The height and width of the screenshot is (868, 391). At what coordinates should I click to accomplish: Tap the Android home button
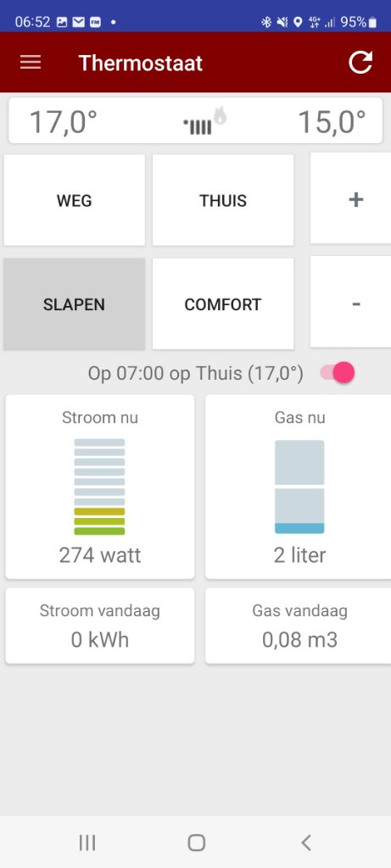click(196, 843)
